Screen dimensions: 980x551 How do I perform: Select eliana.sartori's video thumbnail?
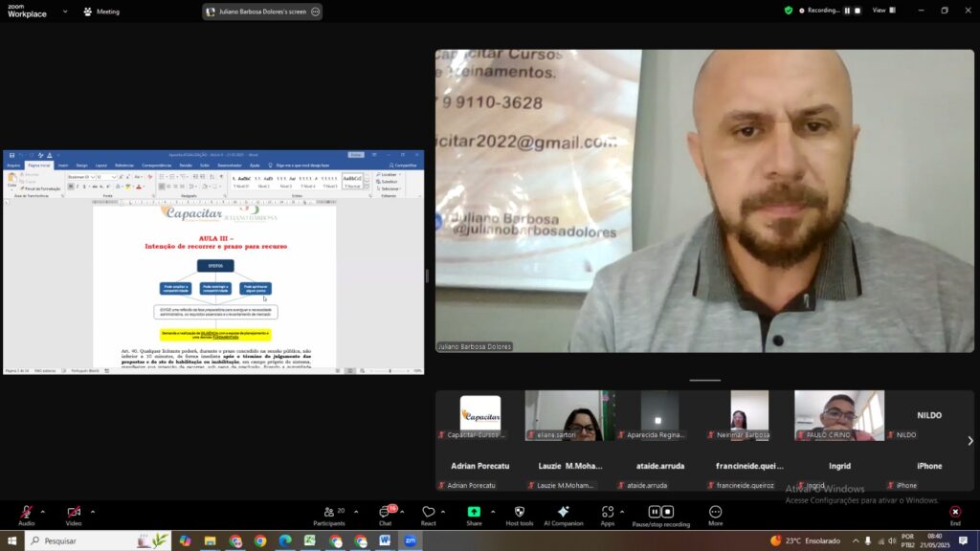coord(570,415)
